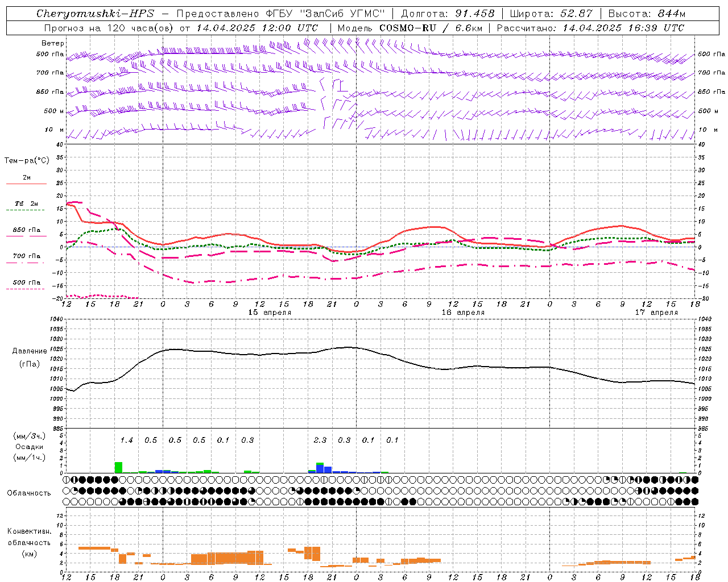
Task: Click the dashed line sample under Td 2м
Action: coord(25,210)
